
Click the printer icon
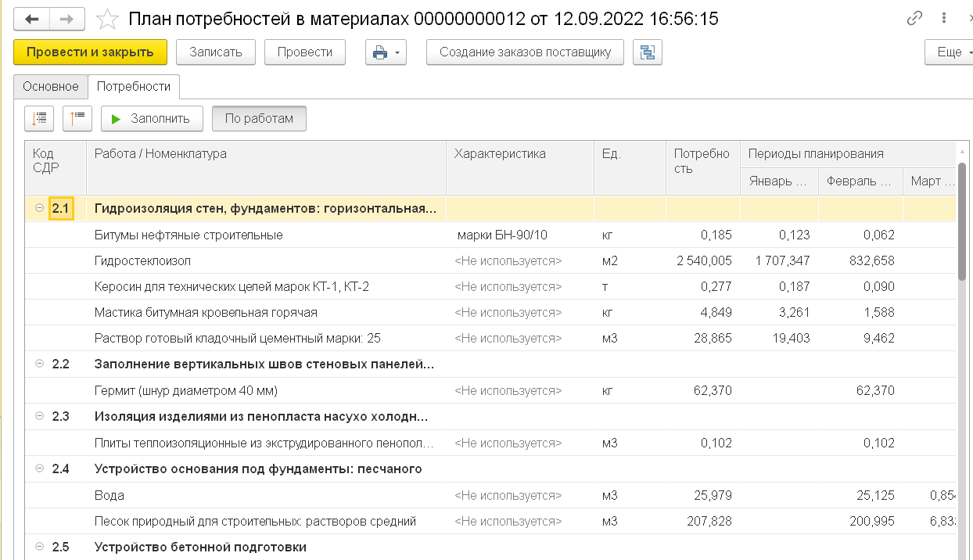[380, 52]
